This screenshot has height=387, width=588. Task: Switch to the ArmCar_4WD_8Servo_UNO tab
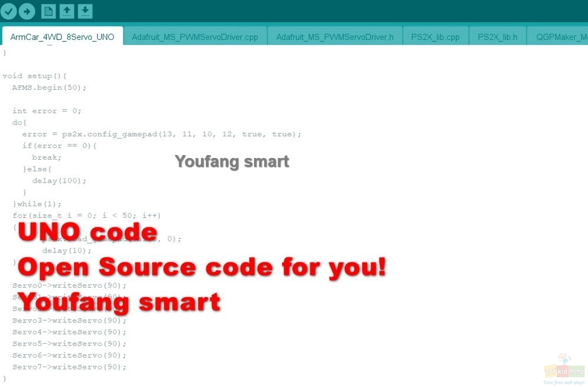point(62,37)
